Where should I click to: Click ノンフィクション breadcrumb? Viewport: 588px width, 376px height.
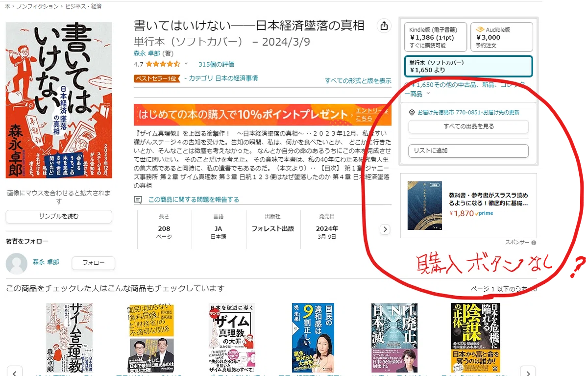(x=38, y=6)
